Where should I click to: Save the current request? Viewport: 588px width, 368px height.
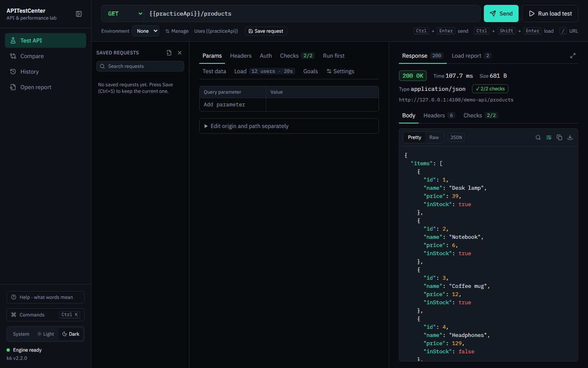[266, 31]
